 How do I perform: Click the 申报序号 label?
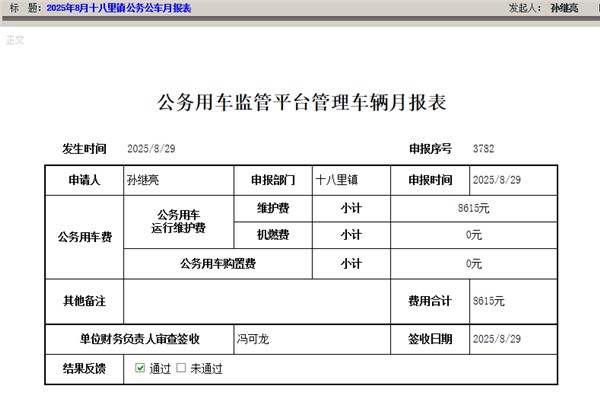point(430,148)
